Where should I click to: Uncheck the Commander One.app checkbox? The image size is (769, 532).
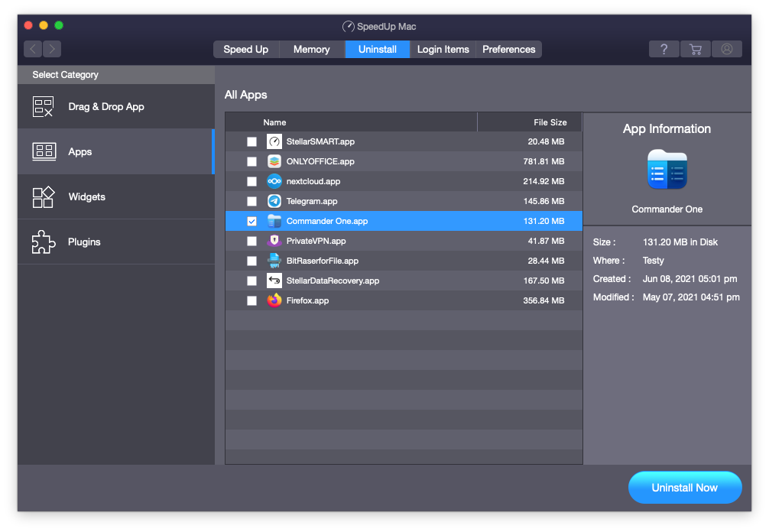[x=251, y=221]
